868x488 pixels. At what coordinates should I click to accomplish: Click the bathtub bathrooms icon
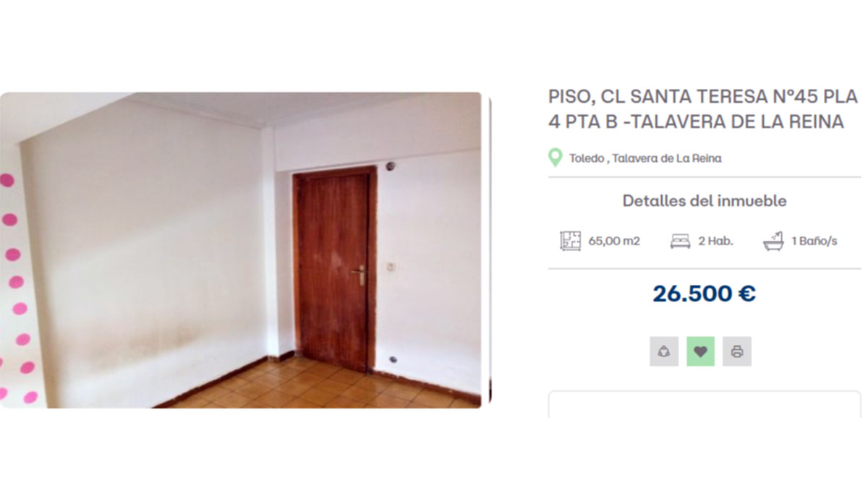[773, 241]
